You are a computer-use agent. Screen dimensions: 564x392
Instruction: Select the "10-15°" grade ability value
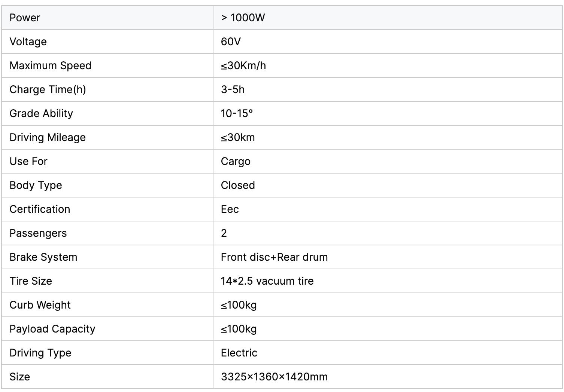tap(237, 113)
